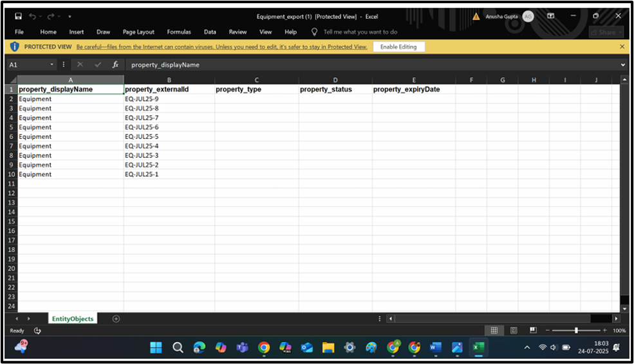The height and width of the screenshot is (364, 634).
Task: Open Windows Start menu
Action: pyautogui.click(x=156, y=347)
